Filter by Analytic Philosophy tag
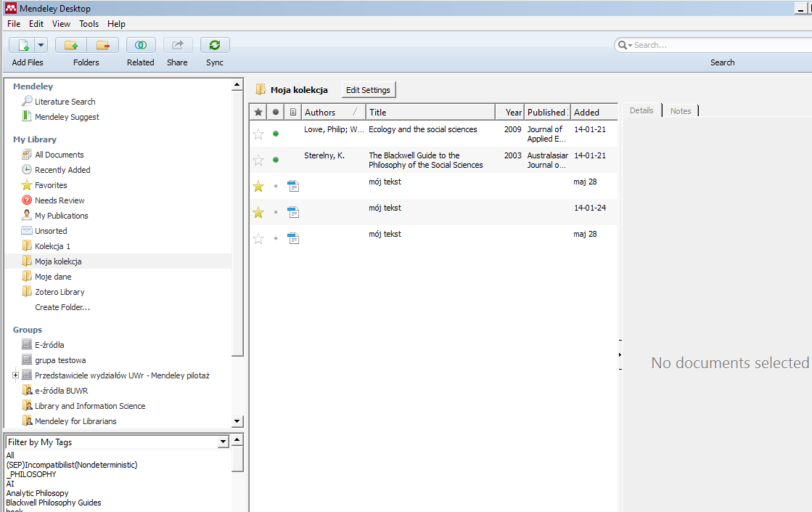 [37, 493]
